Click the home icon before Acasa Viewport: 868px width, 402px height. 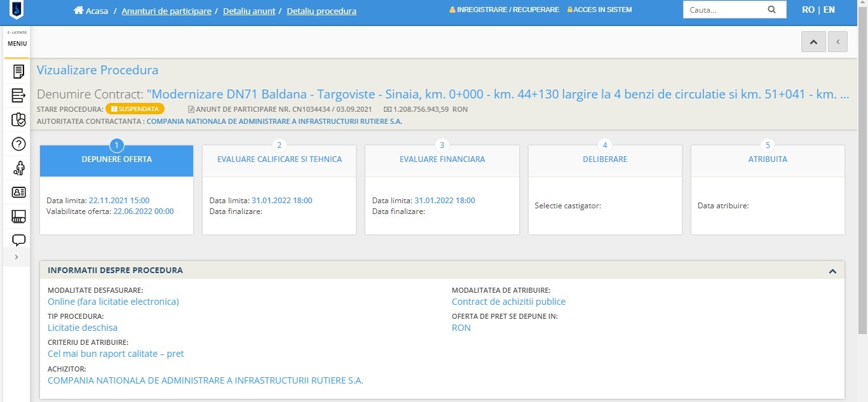coord(79,11)
